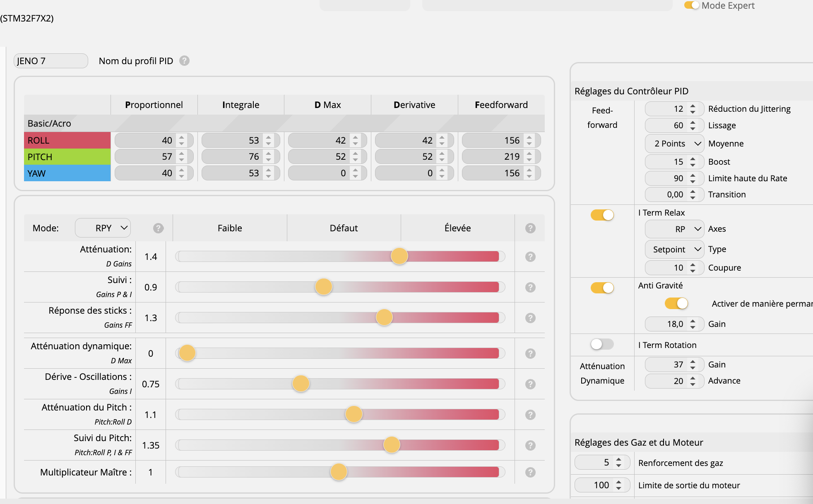Open the Mode RPY dropdown
Screen dimensions: 813x504
(x=103, y=228)
